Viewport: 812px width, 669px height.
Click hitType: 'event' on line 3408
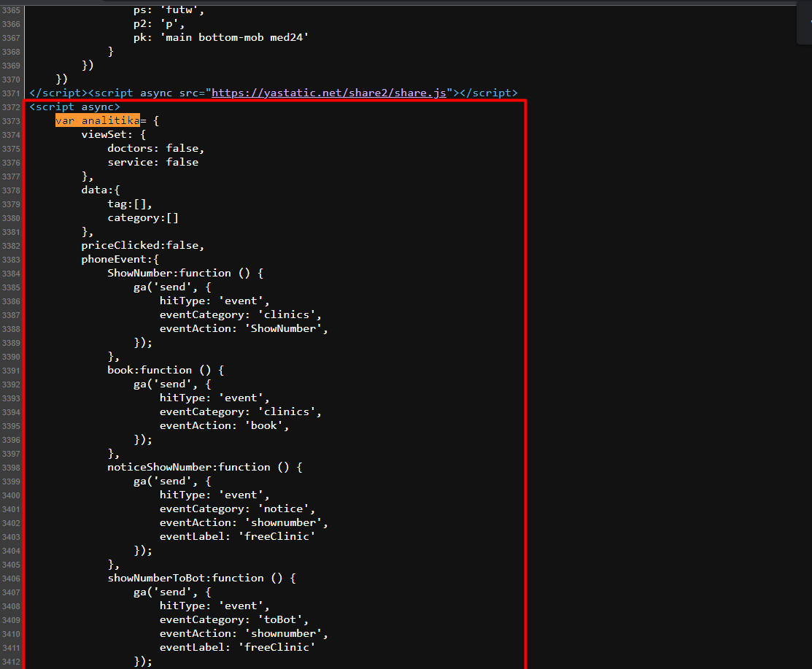pyautogui.click(x=214, y=606)
